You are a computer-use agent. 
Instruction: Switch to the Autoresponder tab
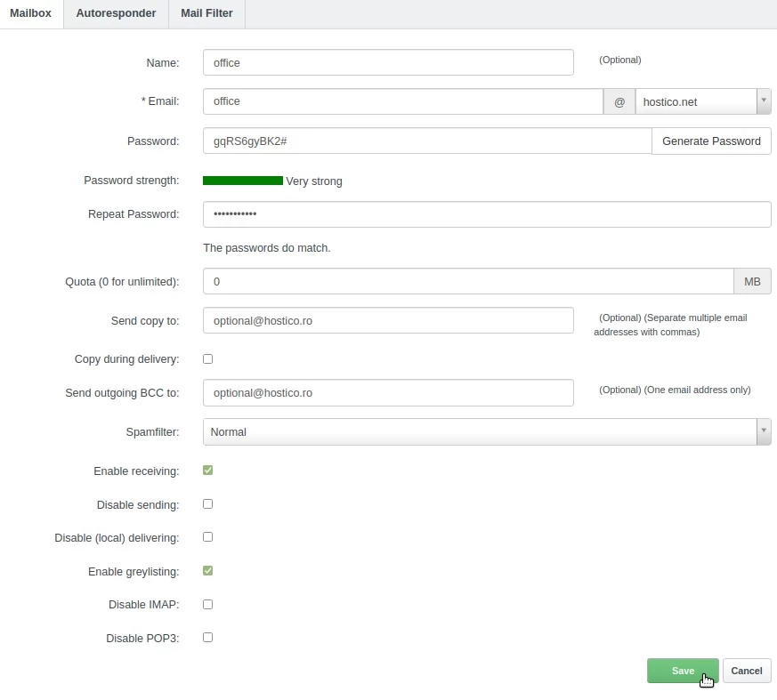[116, 13]
